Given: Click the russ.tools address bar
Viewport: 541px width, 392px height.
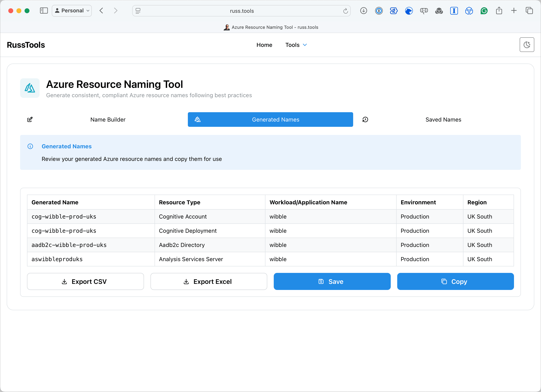Looking at the screenshot, I should 241,11.
